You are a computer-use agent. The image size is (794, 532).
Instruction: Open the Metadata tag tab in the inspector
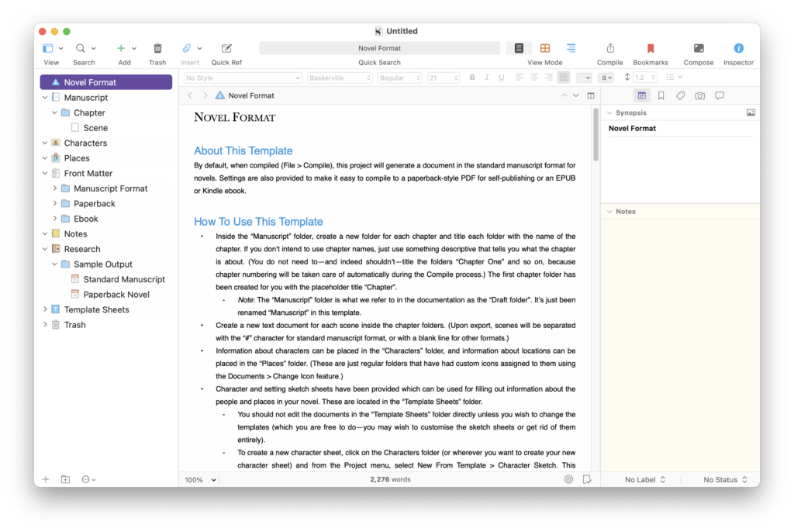coord(681,95)
